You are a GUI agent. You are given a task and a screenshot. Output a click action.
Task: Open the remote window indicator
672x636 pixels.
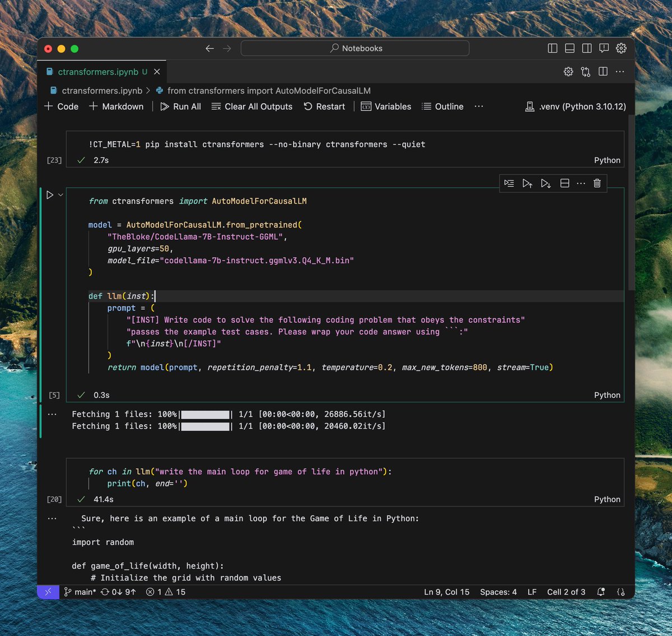click(48, 592)
